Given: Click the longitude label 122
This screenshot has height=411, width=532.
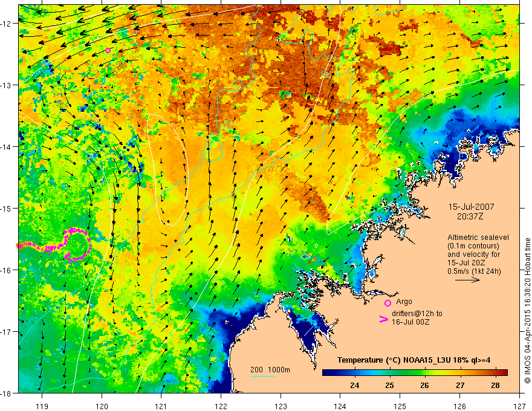Looking at the screenshot, I should tap(221, 406).
